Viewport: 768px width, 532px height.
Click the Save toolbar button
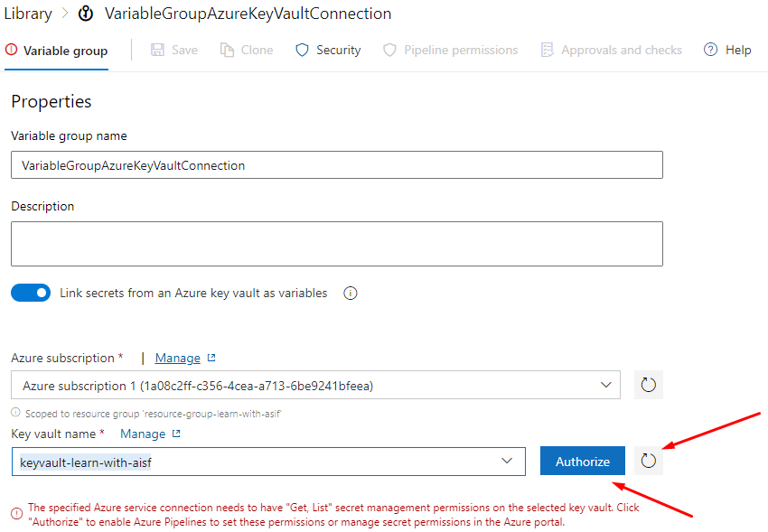pyautogui.click(x=174, y=51)
